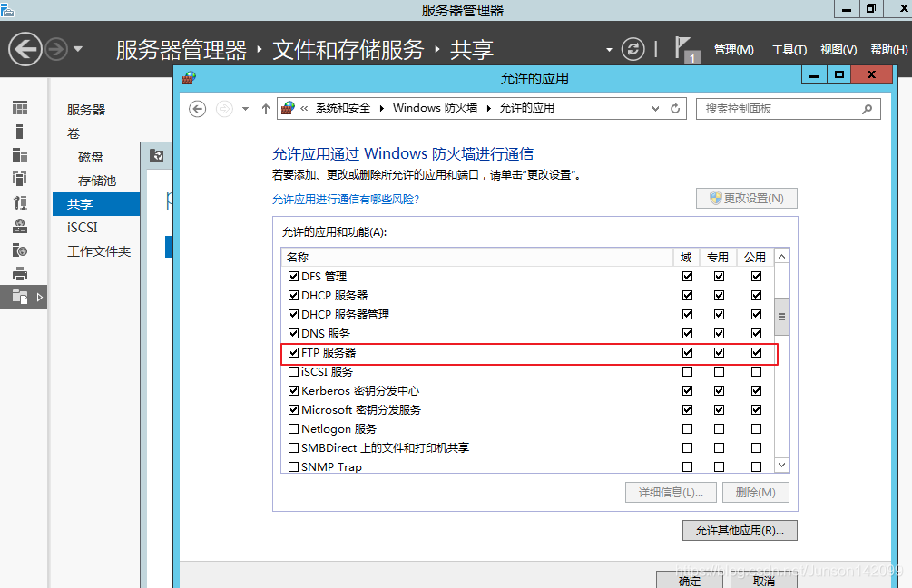The width and height of the screenshot is (912, 588).
Task: Click 删除(M) button
Action: (x=756, y=493)
